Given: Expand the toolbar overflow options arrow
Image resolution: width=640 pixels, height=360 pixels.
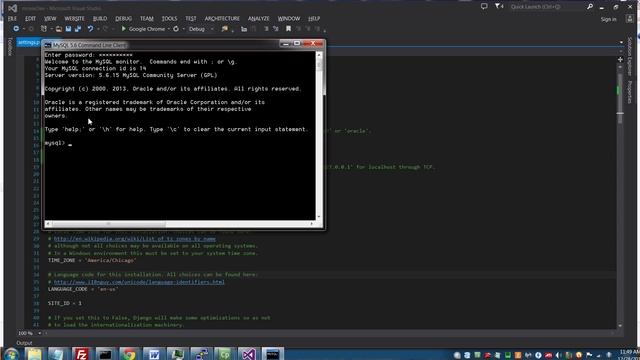Looking at the screenshot, I should click(324, 30).
